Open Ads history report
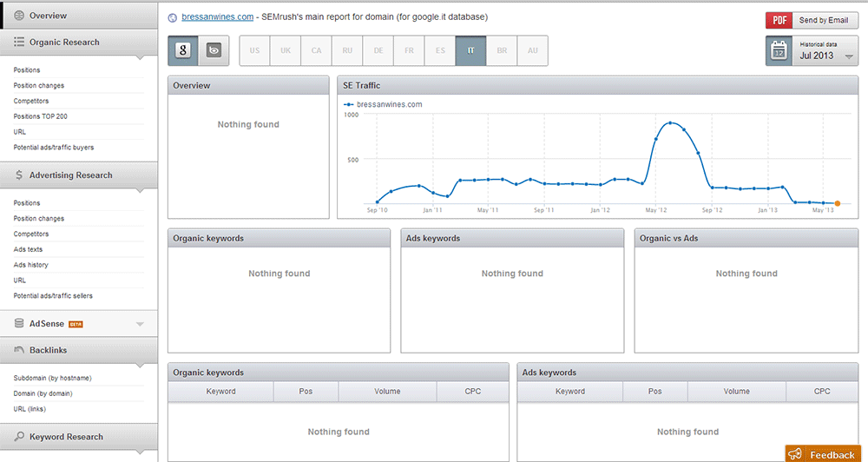Image resolution: width=868 pixels, height=462 pixels. pyautogui.click(x=31, y=265)
